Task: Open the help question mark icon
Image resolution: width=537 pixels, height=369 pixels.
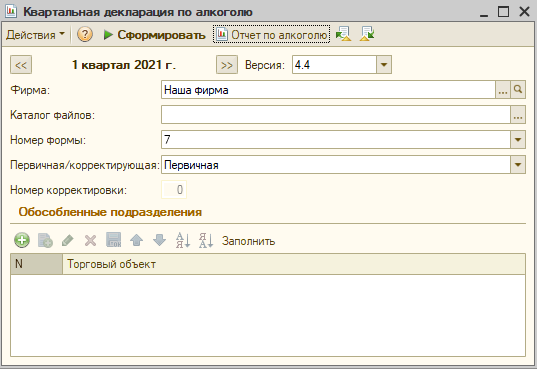Action: coord(85,35)
